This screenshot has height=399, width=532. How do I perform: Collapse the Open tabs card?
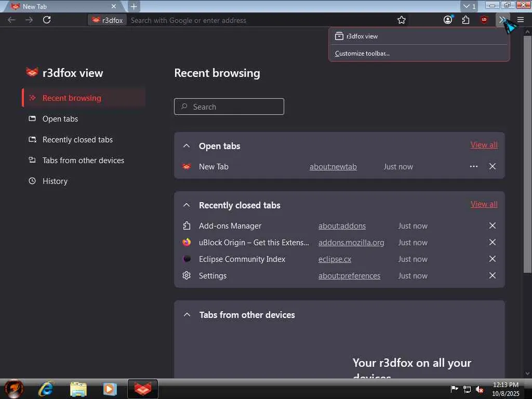point(187,146)
